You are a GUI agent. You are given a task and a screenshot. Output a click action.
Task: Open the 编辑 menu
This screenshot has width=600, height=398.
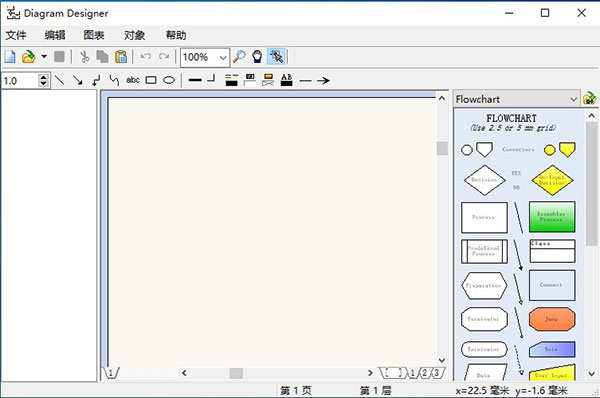55,36
